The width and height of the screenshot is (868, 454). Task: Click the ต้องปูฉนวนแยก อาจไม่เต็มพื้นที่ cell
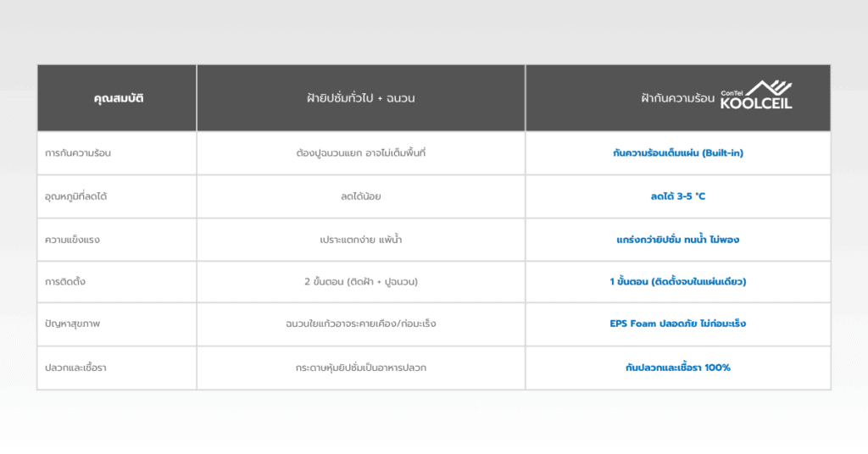click(360, 153)
